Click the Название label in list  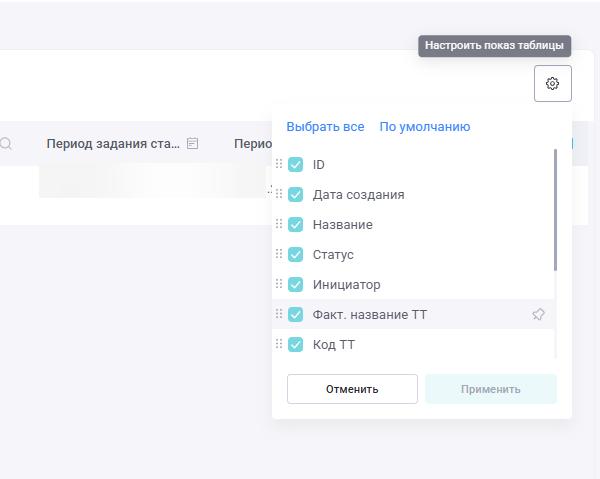(342, 225)
